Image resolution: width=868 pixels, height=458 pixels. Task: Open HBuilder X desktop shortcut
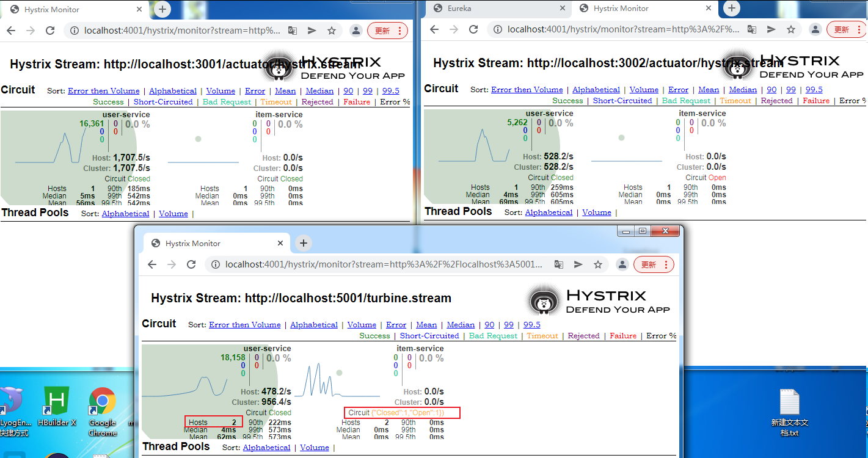point(57,407)
